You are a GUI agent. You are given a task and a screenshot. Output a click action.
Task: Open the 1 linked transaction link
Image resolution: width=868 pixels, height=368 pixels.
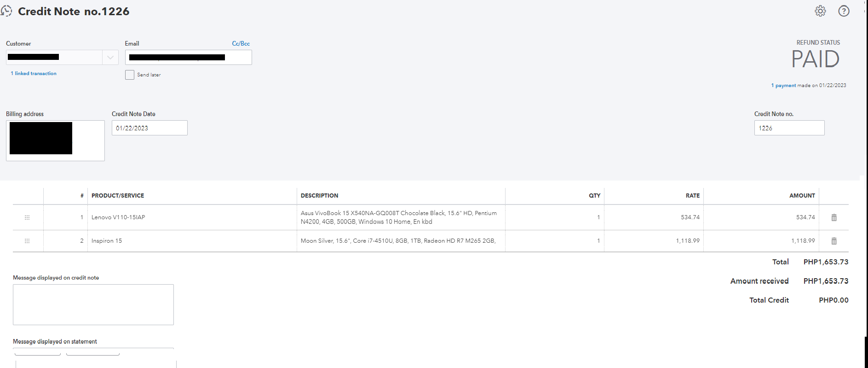coord(34,74)
